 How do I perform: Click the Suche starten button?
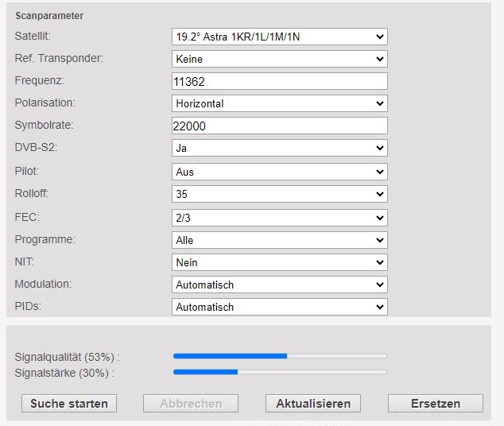[69, 404]
